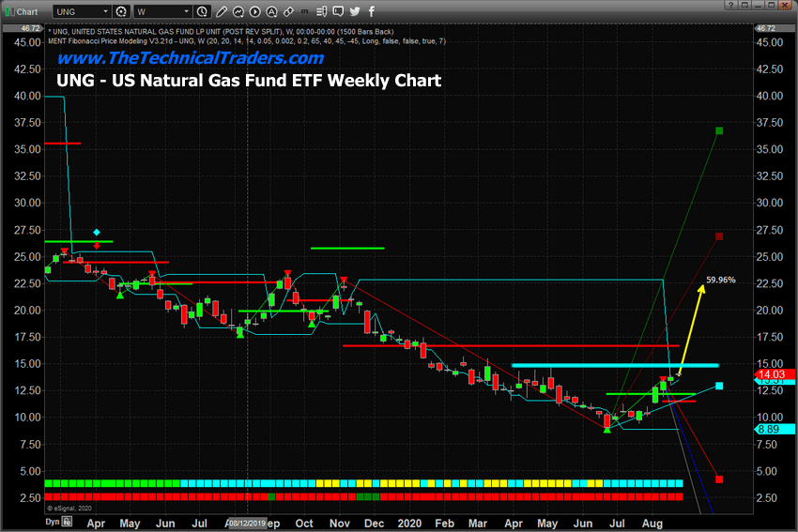
Task: Open the notes list-with-pencil icon
Action: point(324,11)
